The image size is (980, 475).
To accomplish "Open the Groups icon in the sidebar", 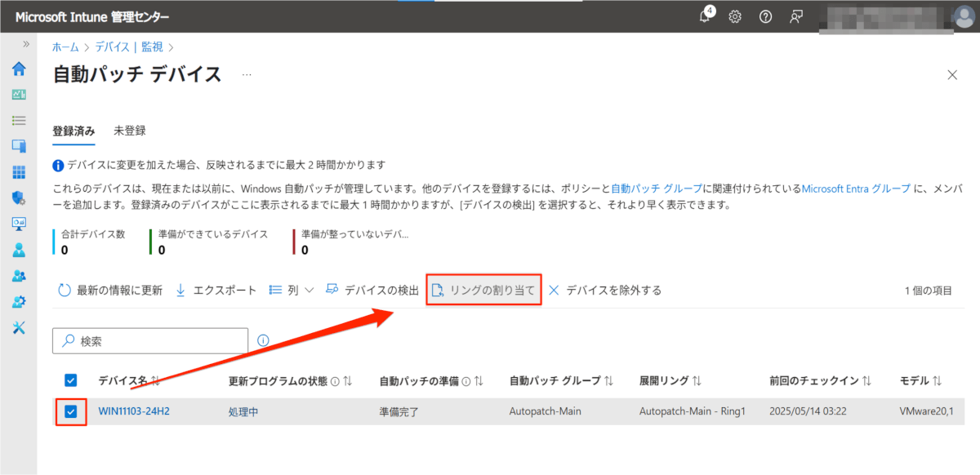I will pyautogui.click(x=19, y=276).
